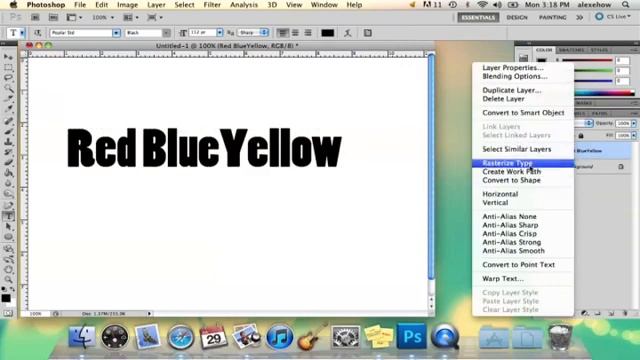Switch to Essentials workspace
The height and width of the screenshot is (360, 640).
click(478, 18)
